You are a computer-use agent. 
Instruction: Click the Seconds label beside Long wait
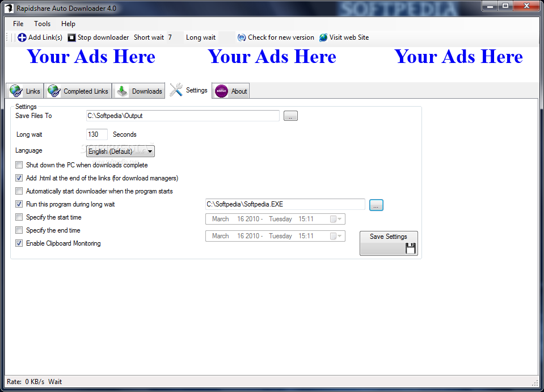(125, 134)
